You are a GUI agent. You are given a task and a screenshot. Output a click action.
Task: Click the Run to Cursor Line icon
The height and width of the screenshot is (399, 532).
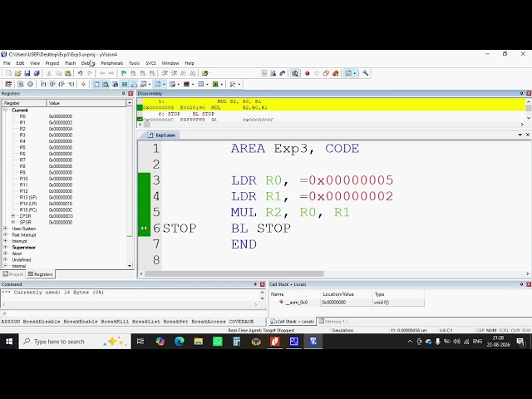pyautogui.click(x=71, y=84)
